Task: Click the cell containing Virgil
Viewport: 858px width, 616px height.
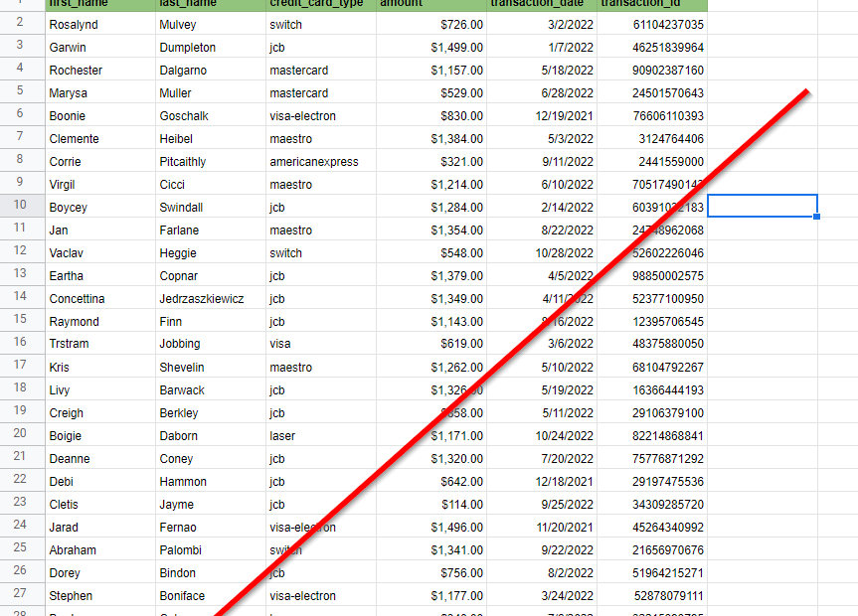Action: (x=100, y=185)
